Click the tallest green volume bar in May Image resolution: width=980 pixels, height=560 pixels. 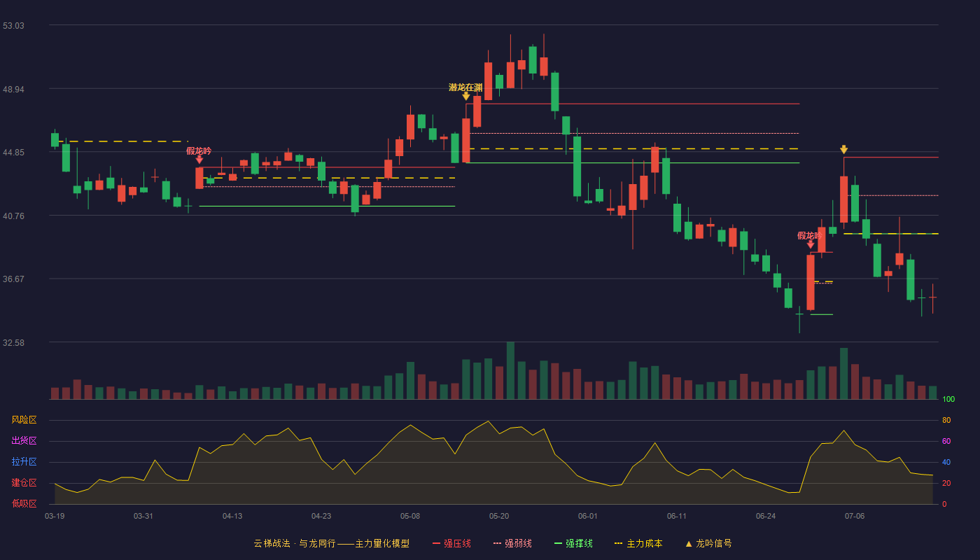click(510, 370)
